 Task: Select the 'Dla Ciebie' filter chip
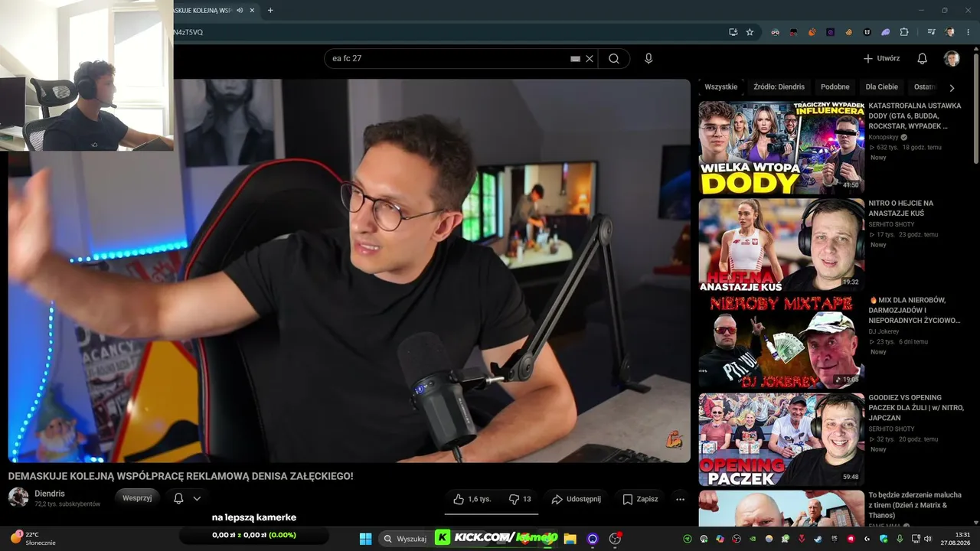point(882,87)
